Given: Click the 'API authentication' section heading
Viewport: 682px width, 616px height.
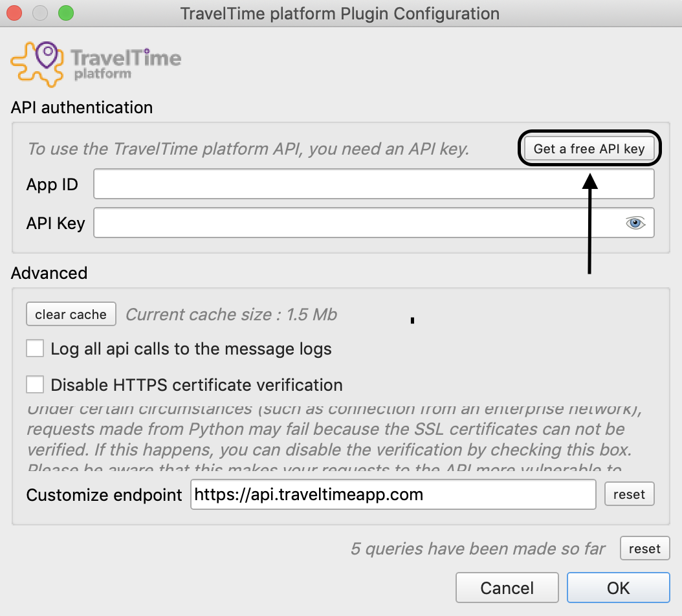Looking at the screenshot, I should point(82,107).
